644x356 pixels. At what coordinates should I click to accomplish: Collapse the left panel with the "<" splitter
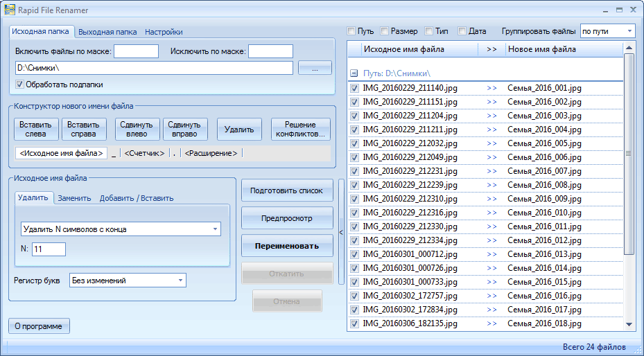pos(340,233)
